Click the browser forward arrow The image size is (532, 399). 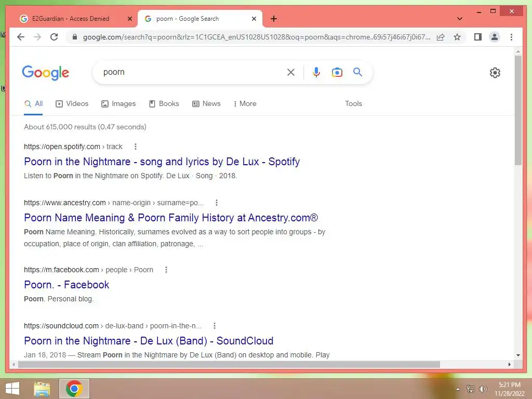click(37, 37)
